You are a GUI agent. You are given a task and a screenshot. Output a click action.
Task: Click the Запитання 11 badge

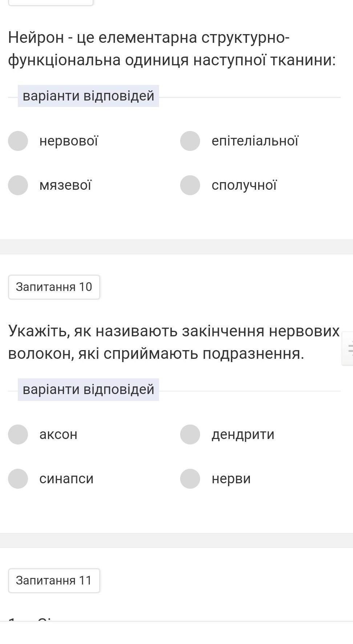(x=54, y=581)
